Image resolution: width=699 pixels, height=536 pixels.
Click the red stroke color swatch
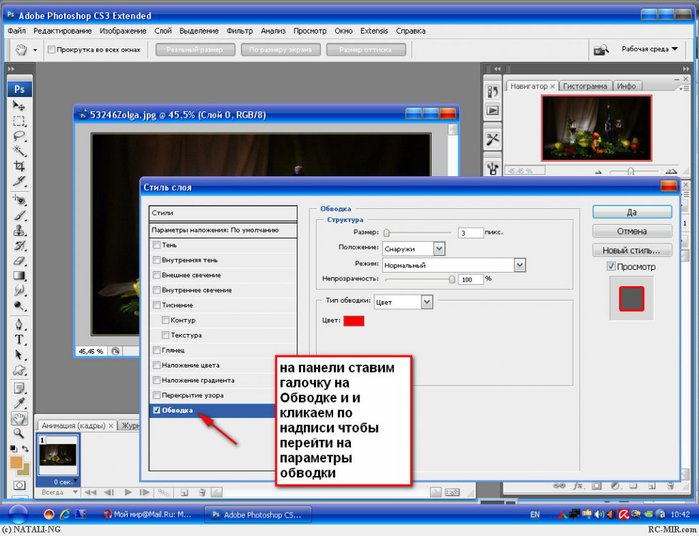coord(354,321)
